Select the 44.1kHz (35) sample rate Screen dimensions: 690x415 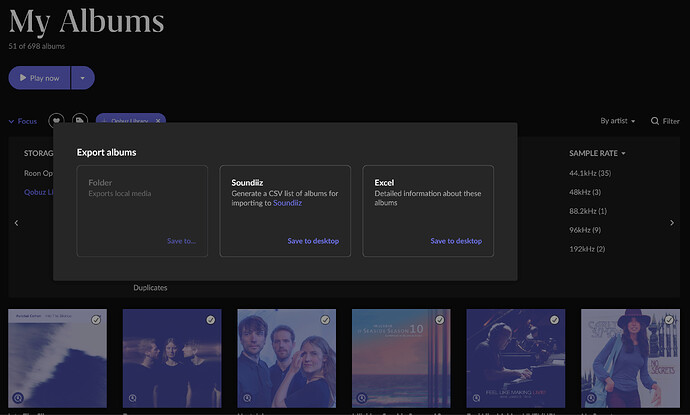click(590, 173)
